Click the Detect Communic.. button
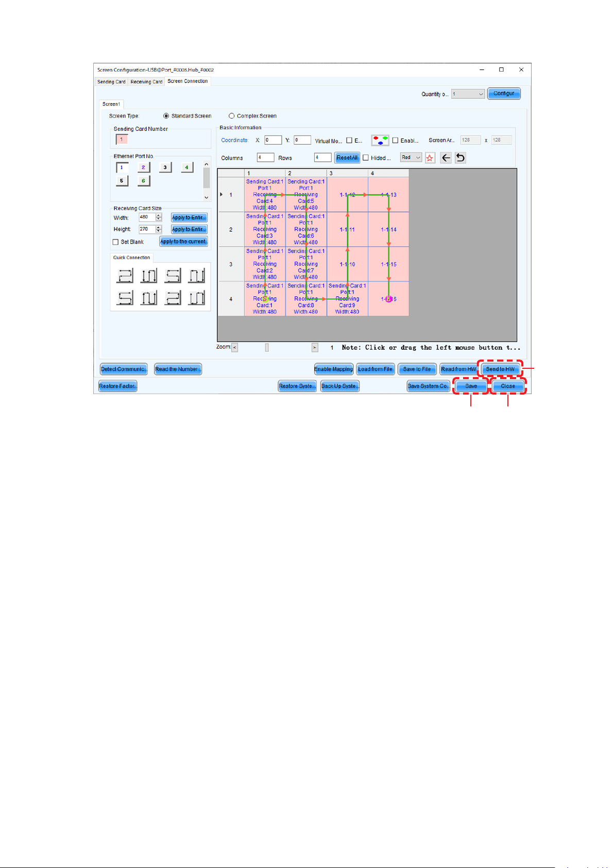 [124, 369]
